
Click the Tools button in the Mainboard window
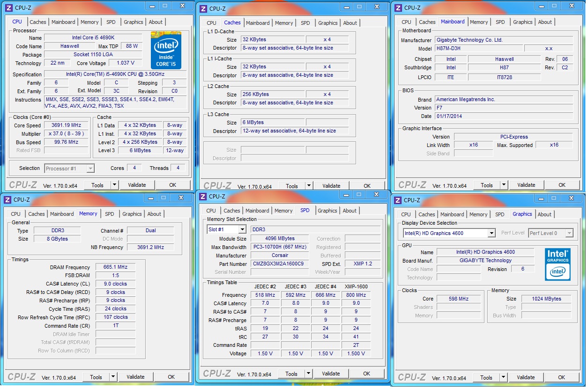coord(487,185)
